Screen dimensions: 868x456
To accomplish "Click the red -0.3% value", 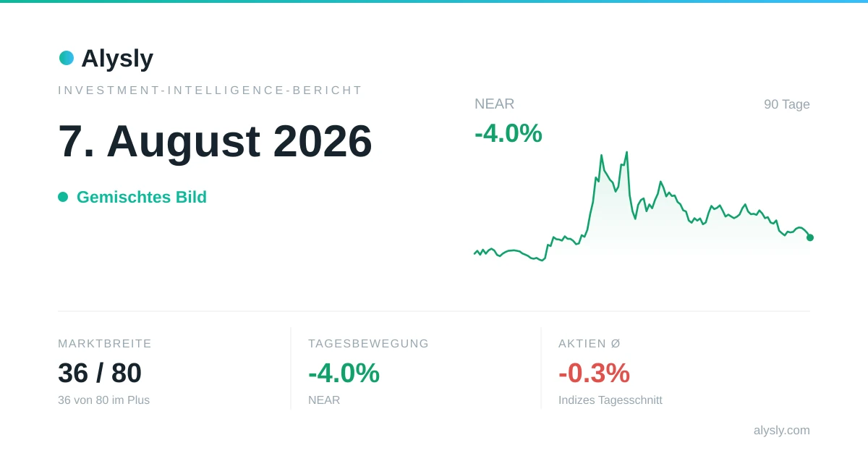I will tap(594, 373).
